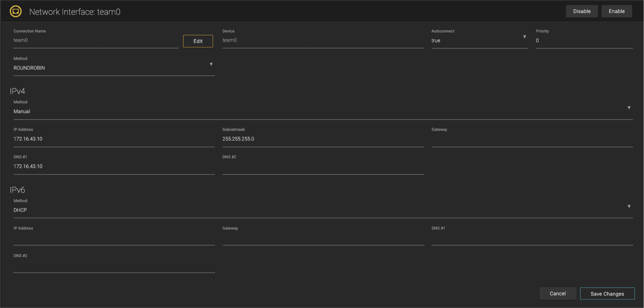644x308 pixels.
Task: Click the IPv6 section heading
Action: coord(17,190)
